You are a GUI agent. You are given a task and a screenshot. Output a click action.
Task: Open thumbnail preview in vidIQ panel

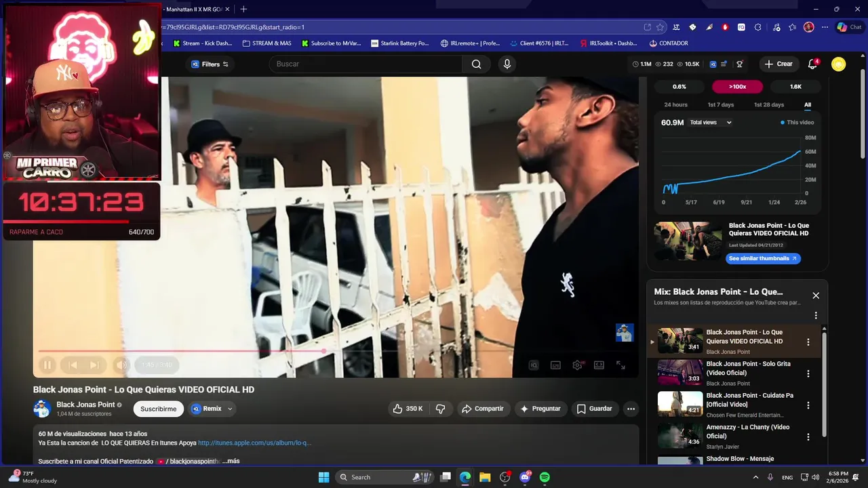coord(688,241)
